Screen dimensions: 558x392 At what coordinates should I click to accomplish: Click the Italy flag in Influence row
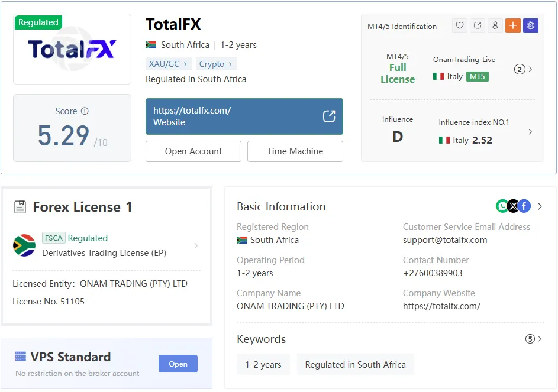444,140
